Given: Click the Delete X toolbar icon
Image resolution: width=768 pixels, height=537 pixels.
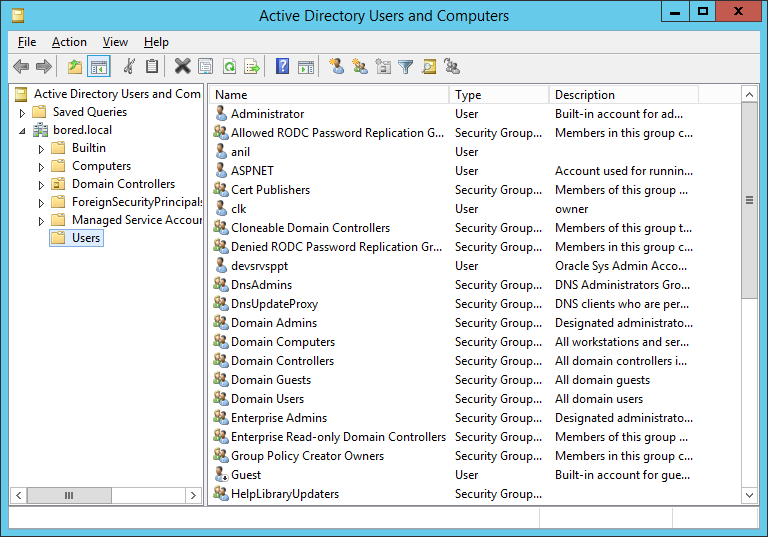Looking at the screenshot, I should 182,66.
